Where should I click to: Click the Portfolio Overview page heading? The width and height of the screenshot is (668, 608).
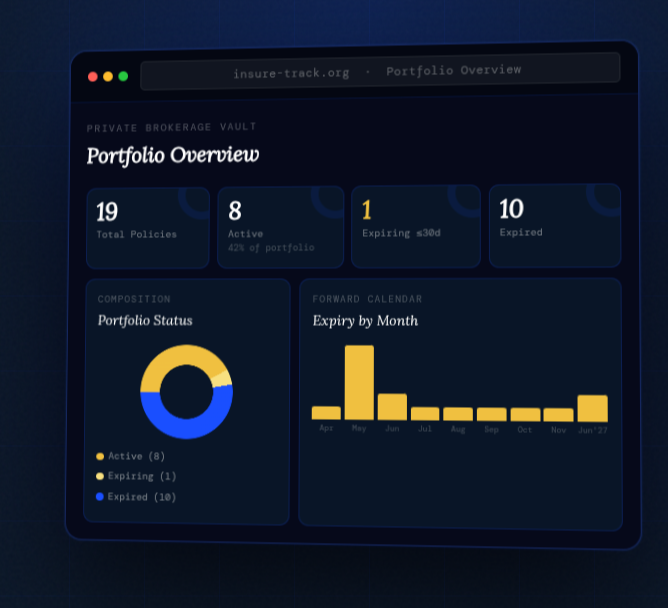pos(173,155)
